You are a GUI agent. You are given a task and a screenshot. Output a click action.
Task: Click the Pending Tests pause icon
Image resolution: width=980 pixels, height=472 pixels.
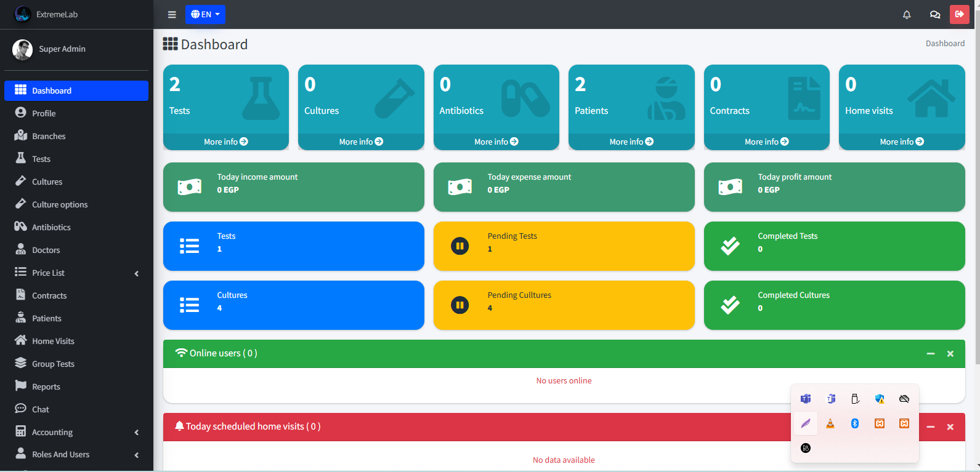(x=460, y=246)
